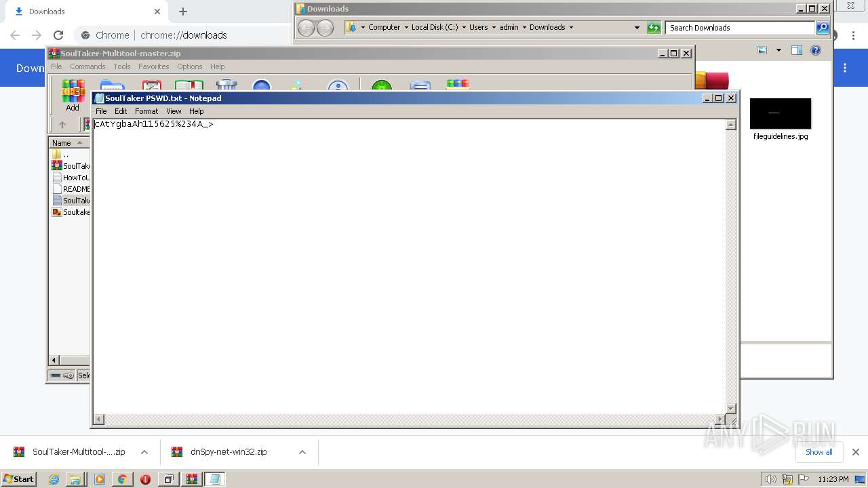Image resolution: width=868 pixels, height=488 pixels.
Task: Open Windows Explorer taskbar icon
Action: pos(75,479)
